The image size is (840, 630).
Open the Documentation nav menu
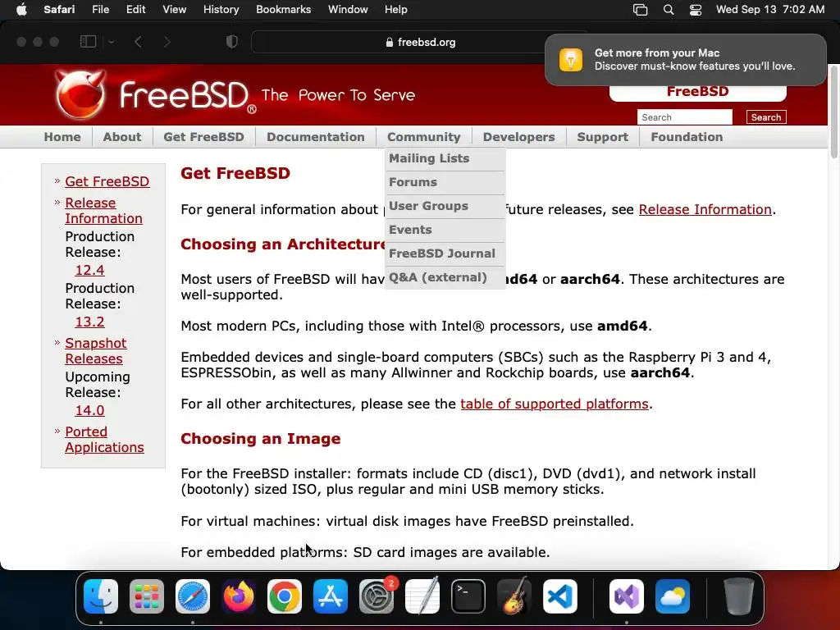pyautogui.click(x=316, y=137)
